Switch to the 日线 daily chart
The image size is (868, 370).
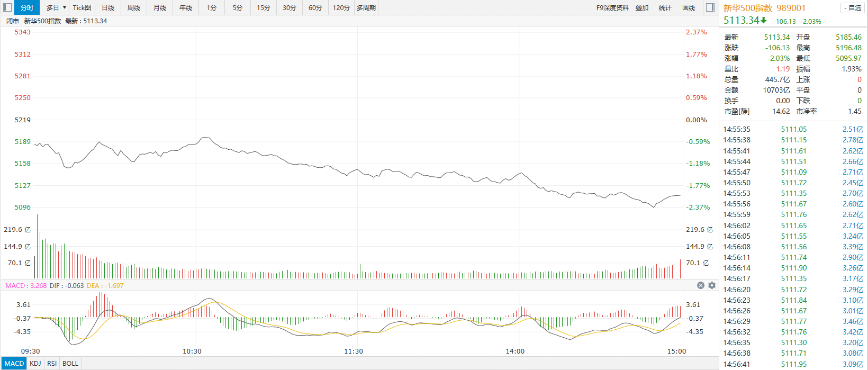coord(108,7)
